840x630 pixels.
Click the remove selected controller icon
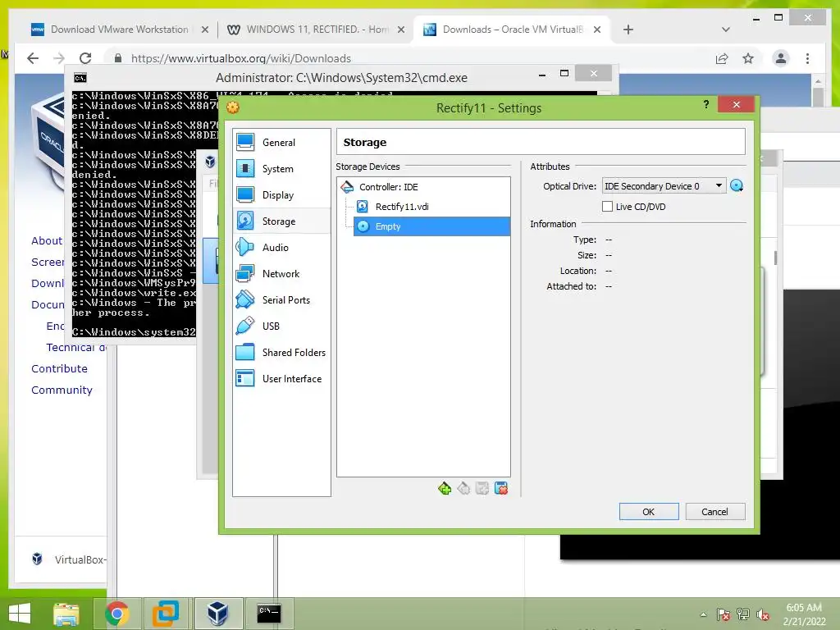[464, 489]
